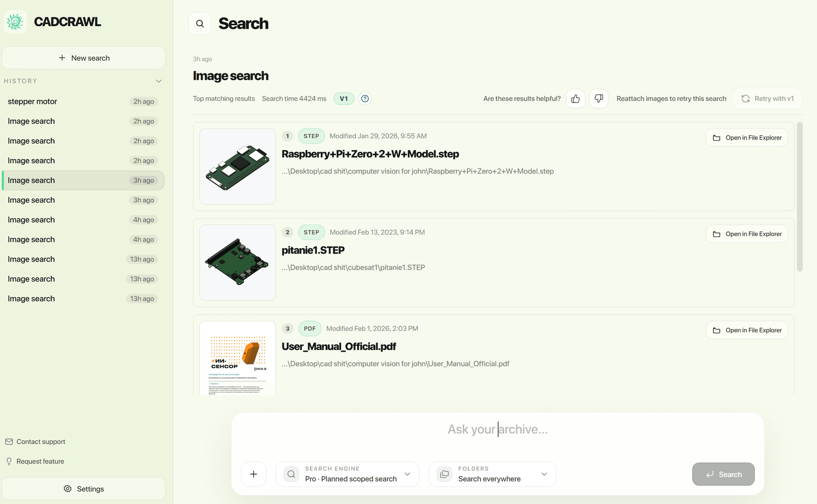
Task: Click the plus attach button in search box
Action: 254,474
